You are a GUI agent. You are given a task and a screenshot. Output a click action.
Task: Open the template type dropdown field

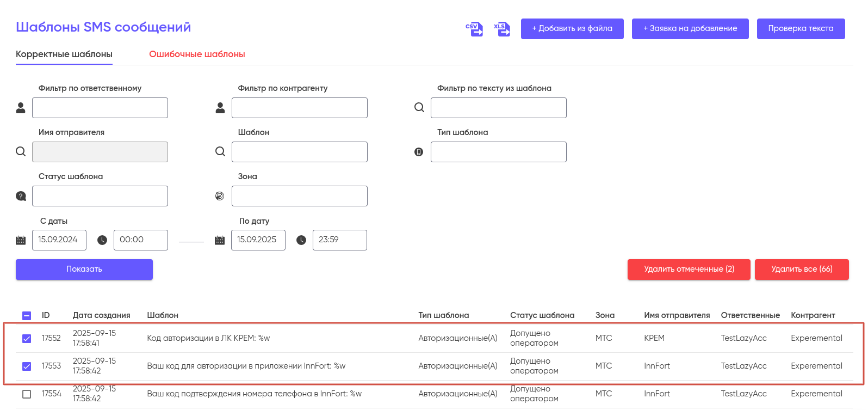coord(498,152)
